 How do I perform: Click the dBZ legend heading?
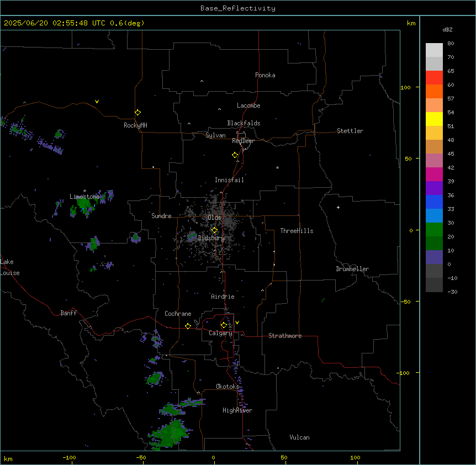[447, 29]
